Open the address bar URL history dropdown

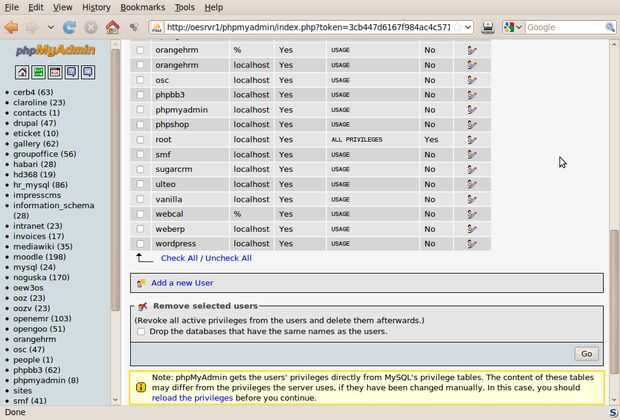(x=468, y=27)
